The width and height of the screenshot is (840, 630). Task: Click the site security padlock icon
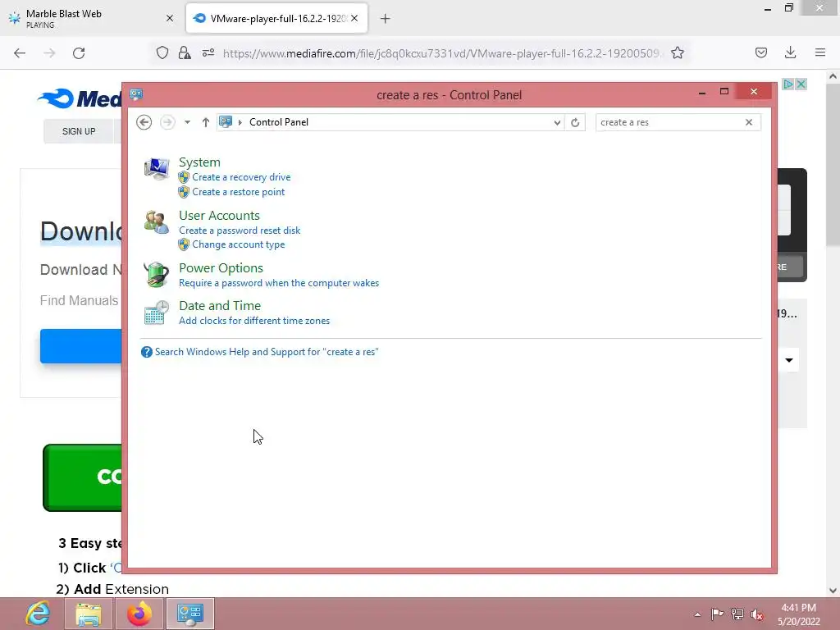tap(185, 52)
